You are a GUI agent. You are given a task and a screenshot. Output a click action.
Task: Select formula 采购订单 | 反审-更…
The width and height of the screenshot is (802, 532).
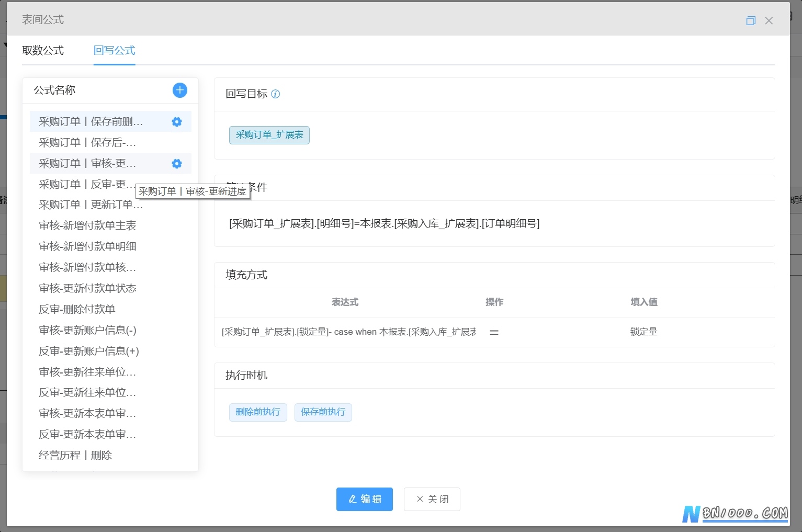[x=87, y=184]
